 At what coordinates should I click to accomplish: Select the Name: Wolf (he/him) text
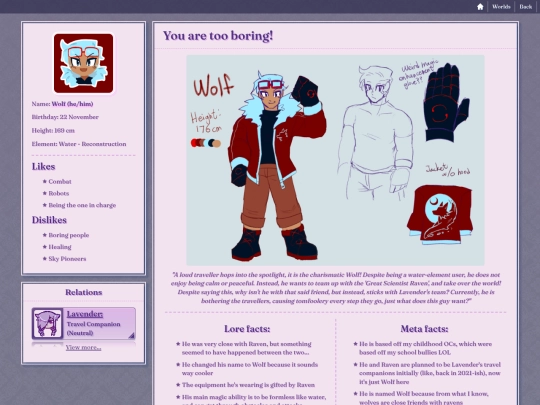click(62, 104)
